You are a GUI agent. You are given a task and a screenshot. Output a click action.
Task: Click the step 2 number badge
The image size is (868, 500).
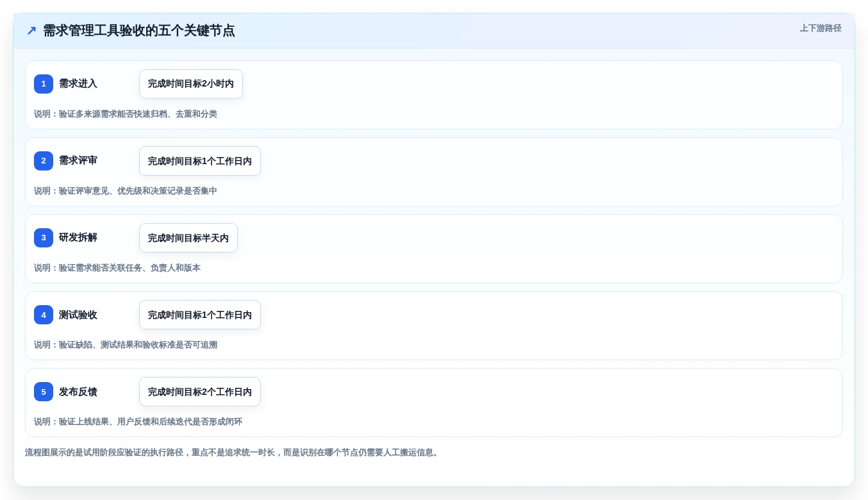(x=44, y=161)
